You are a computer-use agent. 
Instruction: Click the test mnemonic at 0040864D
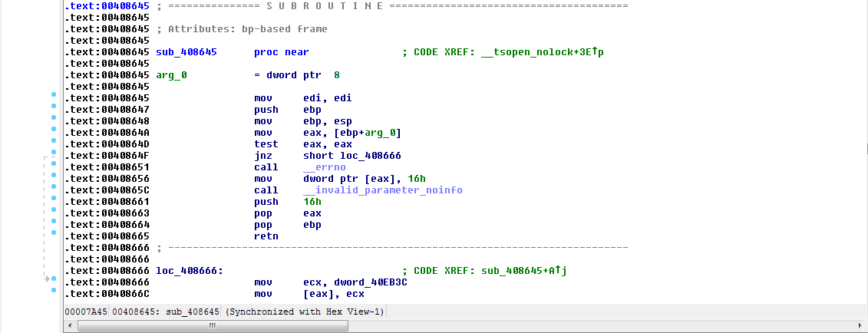tap(266, 144)
